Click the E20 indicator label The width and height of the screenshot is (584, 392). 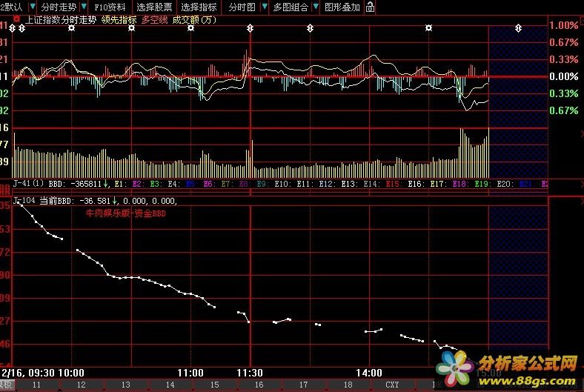[505, 184]
